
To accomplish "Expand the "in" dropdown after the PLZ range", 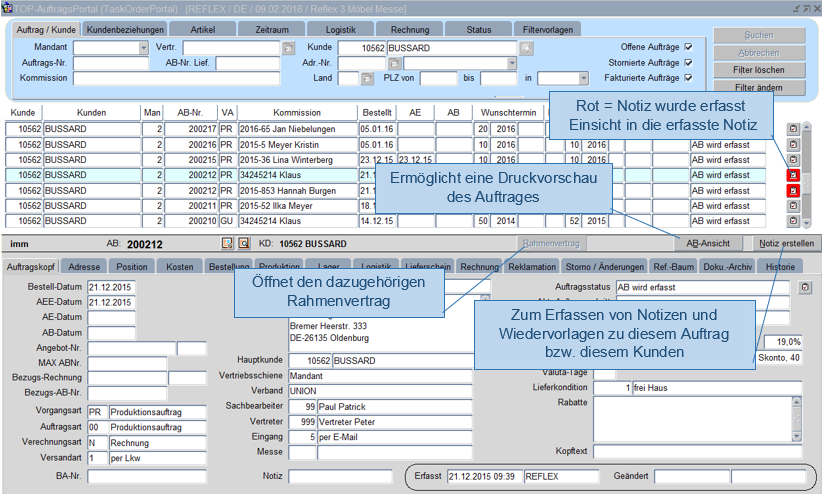I will [x=582, y=78].
